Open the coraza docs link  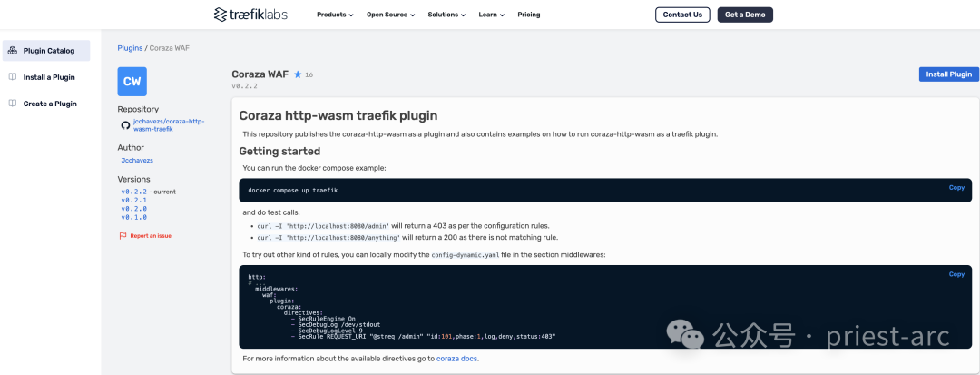456,359
